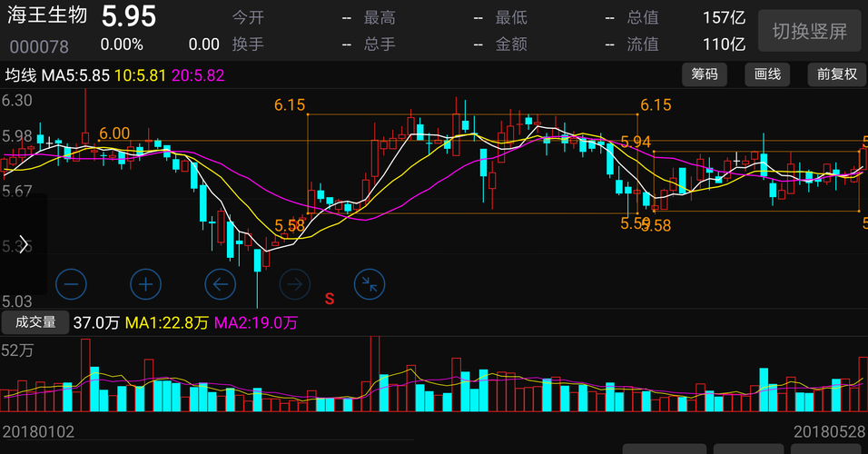
Task: Tap circulating value 110亿
Action: pyautogui.click(x=724, y=44)
